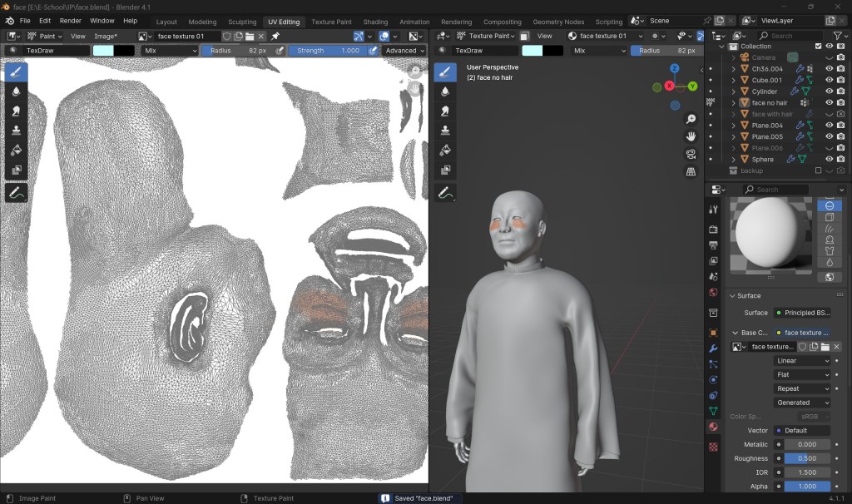Select the Mask tool in image editor
Screen dimensions: 852x504
click(x=16, y=170)
